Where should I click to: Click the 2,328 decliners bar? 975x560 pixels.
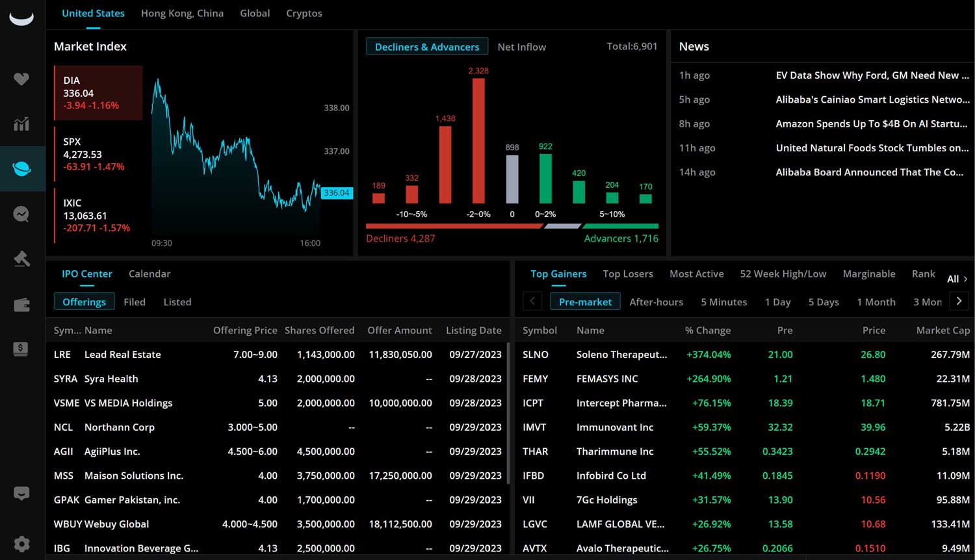click(x=478, y=141)
